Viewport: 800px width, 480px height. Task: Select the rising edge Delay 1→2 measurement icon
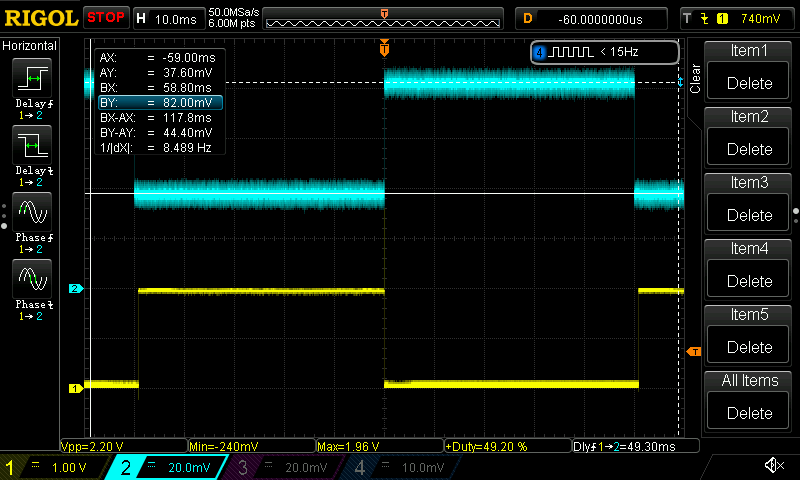click(32, 78)
